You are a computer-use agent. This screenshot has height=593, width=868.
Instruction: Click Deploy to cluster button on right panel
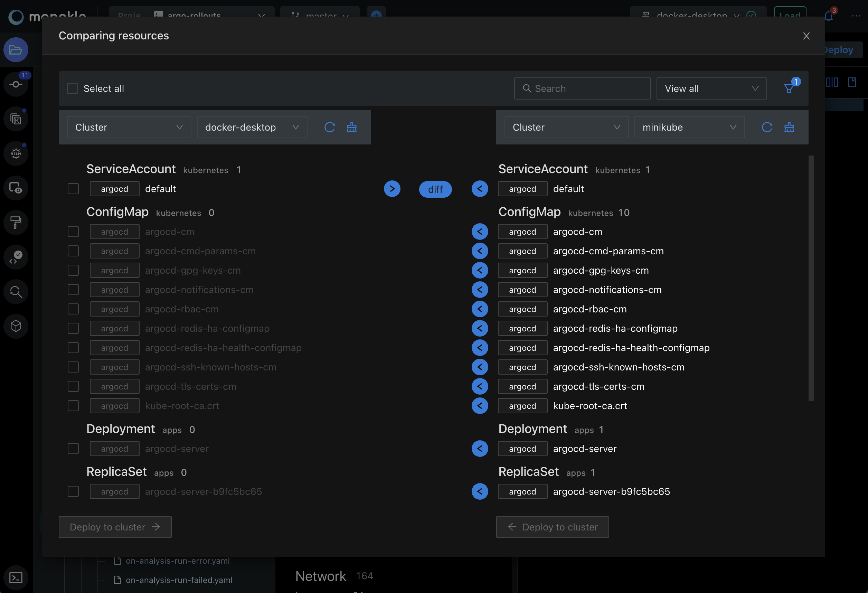[552, 527]
